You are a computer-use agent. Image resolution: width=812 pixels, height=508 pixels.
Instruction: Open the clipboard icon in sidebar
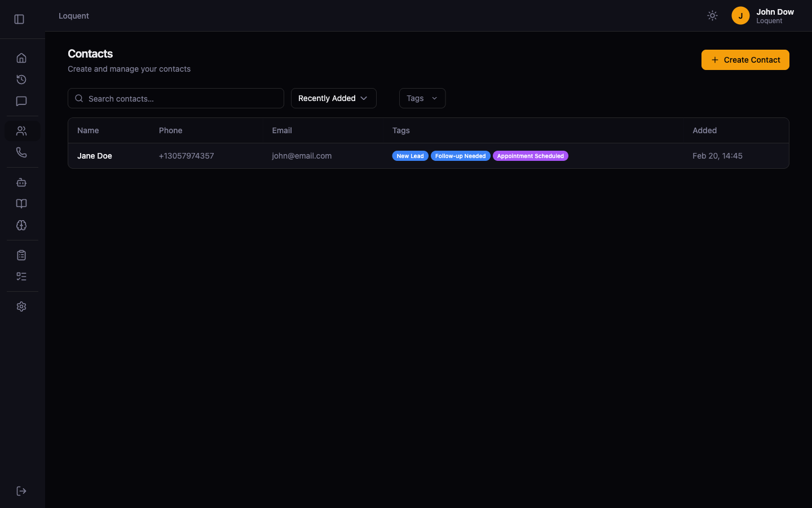pyautogui.click(x=21, y=255)
